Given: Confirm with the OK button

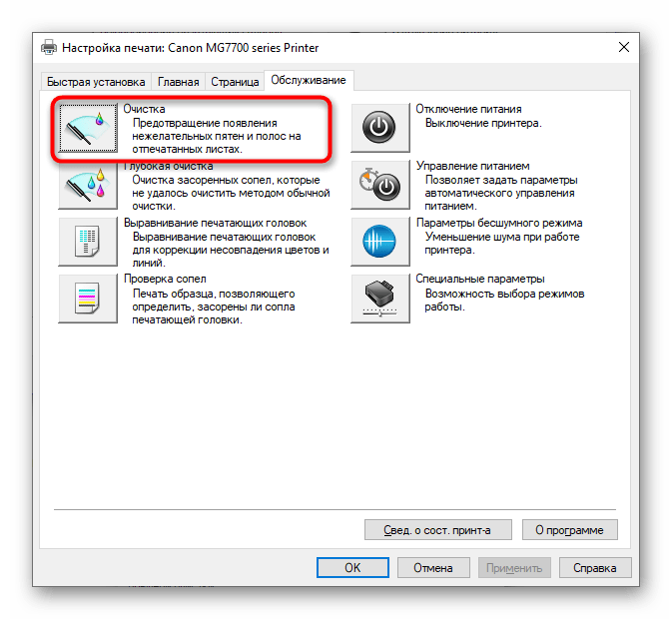Looking at the screenshot, I should point(352,568).
